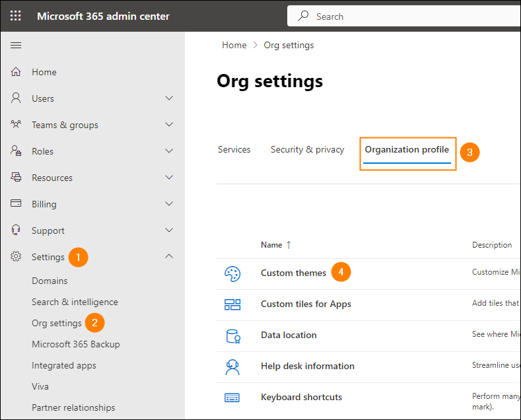Switch to the Services tab
Image resolution: width=521 pixels, height=420 pixels.
coord(234,150)
